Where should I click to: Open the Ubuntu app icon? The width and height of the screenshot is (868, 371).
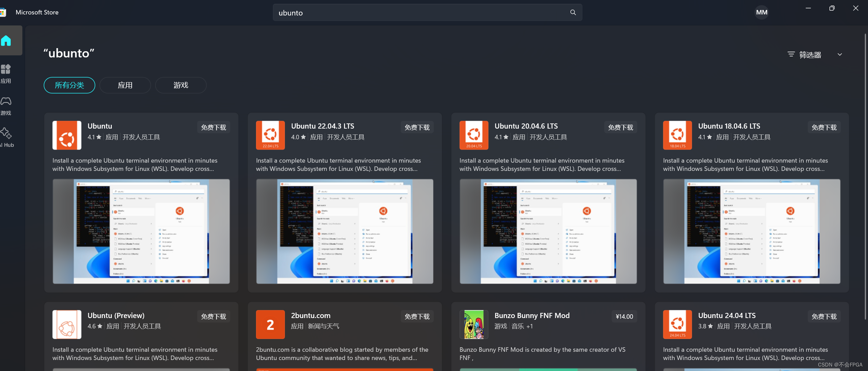pyautogui.click(x=67, y=135)
